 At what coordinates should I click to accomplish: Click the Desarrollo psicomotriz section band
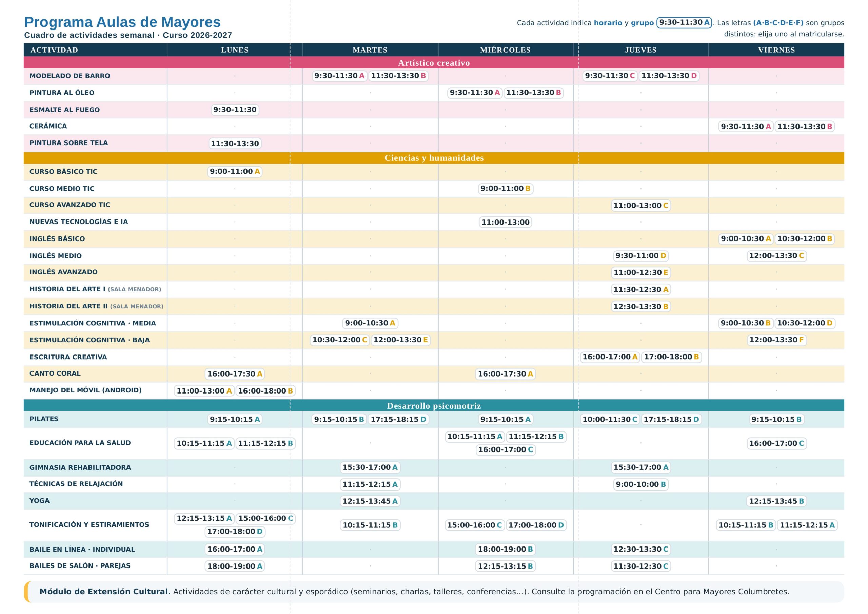pos(434,405)
